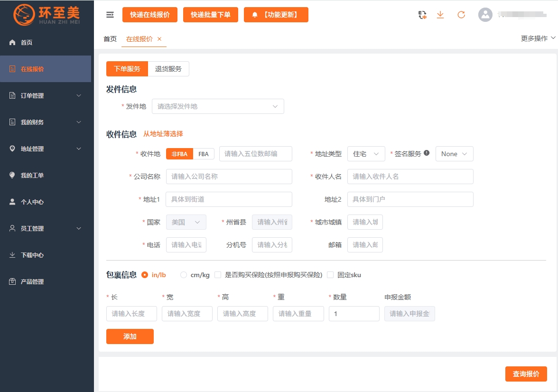Click the 签名服务 info tooltip icon
The height and width of the screenshot is (392, 558).
coord(427,153)
